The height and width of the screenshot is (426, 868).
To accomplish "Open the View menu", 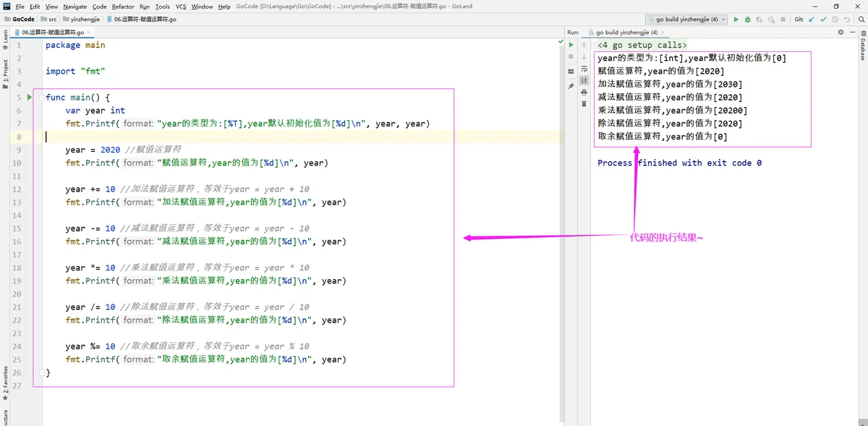I will click(51, 7).
